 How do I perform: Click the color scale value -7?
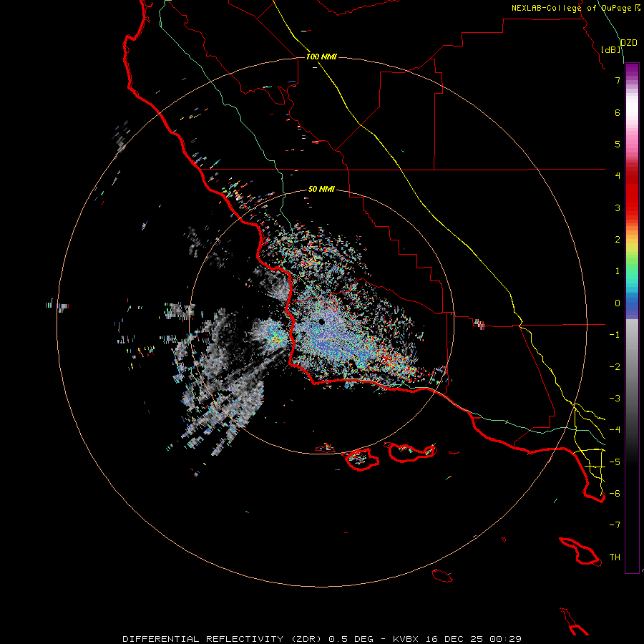pos(615,525)
